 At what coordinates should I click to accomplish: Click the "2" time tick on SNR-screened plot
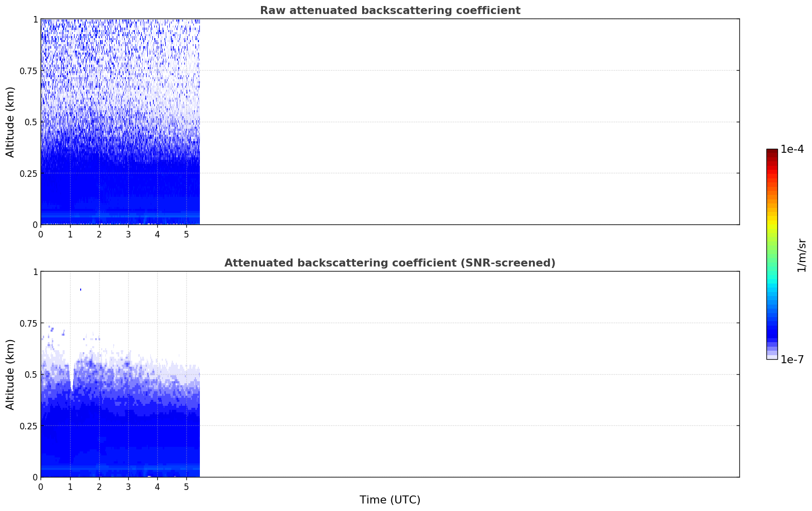click(99, 486)
